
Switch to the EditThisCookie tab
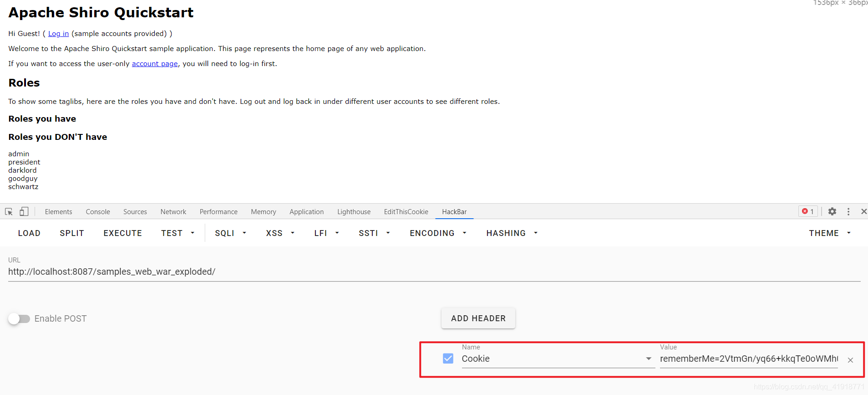[x=406, y=212]
